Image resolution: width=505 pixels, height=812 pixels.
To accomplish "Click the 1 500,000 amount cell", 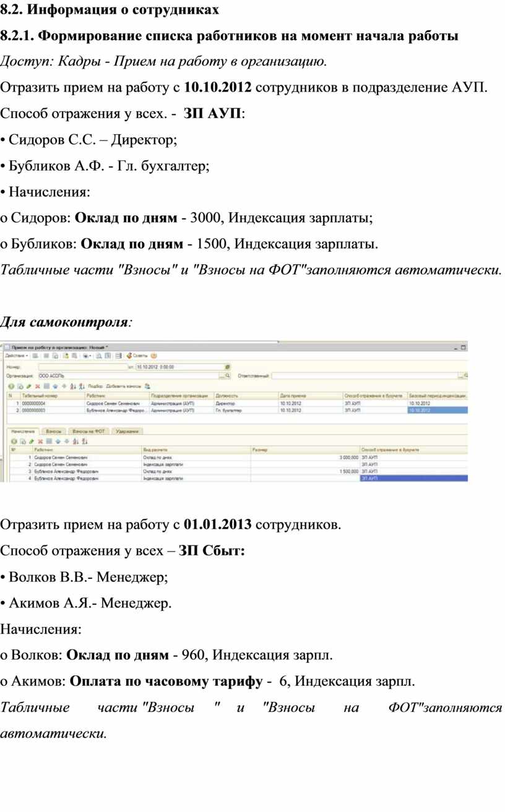I will [305, 471].
